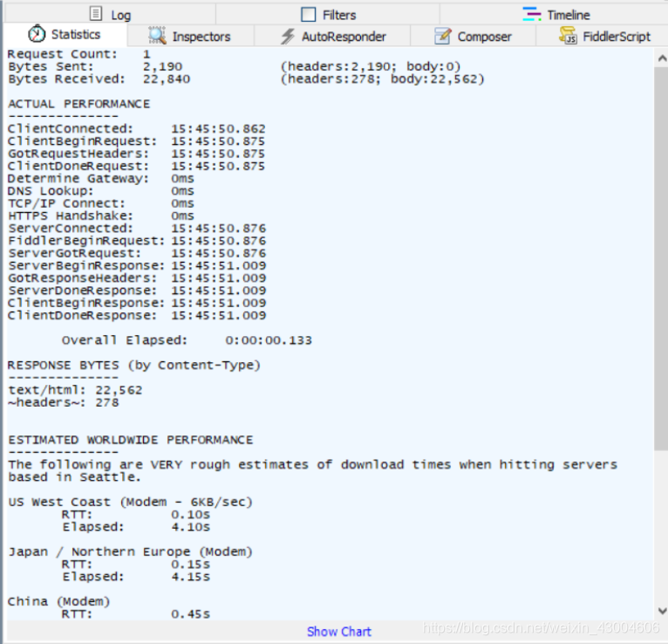The height and width of the screenshot is (644, 668).
Task: Click the text/html: 22,562 line
Action: tap(75, 390)
